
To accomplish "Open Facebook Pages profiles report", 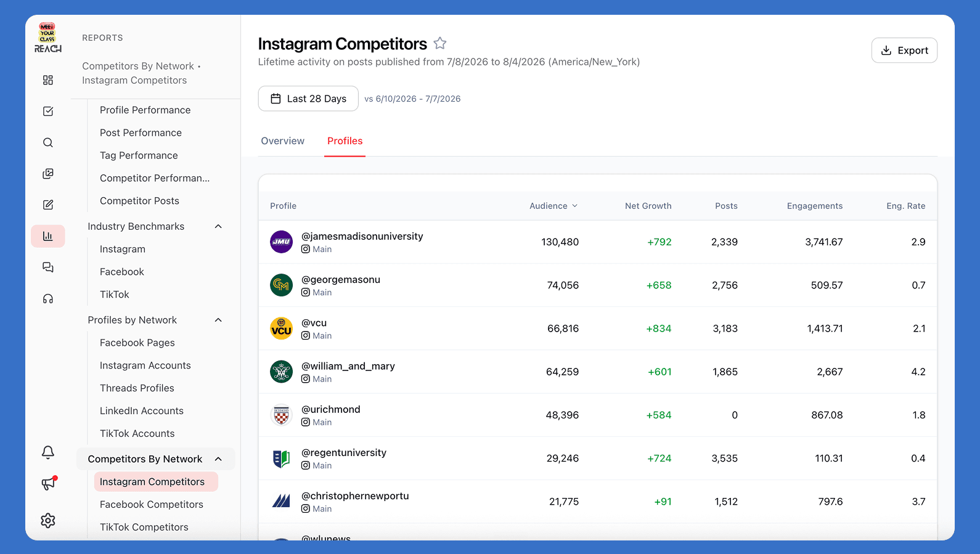I will coord(137,343).
